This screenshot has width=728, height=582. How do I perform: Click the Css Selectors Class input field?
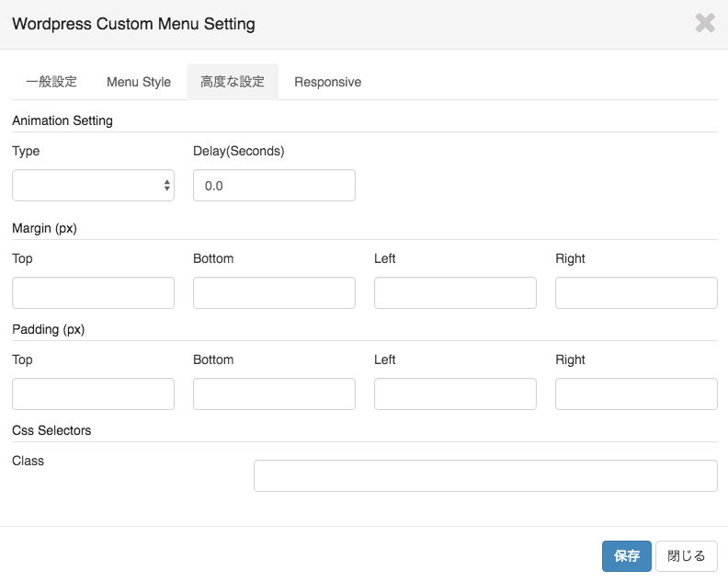coord(485,475)
